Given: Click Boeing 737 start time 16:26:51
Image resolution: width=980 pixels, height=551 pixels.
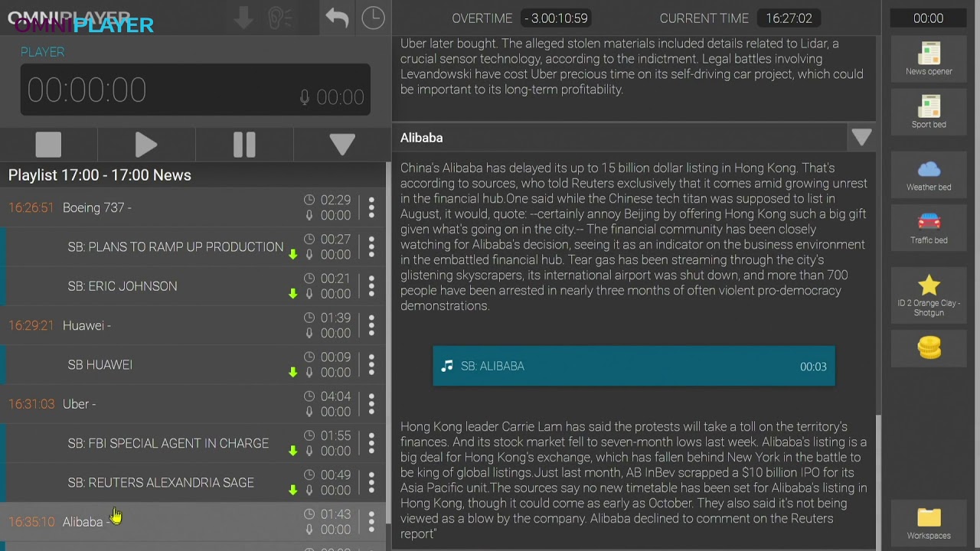Looking at the screenshot, I should [31, 207].
